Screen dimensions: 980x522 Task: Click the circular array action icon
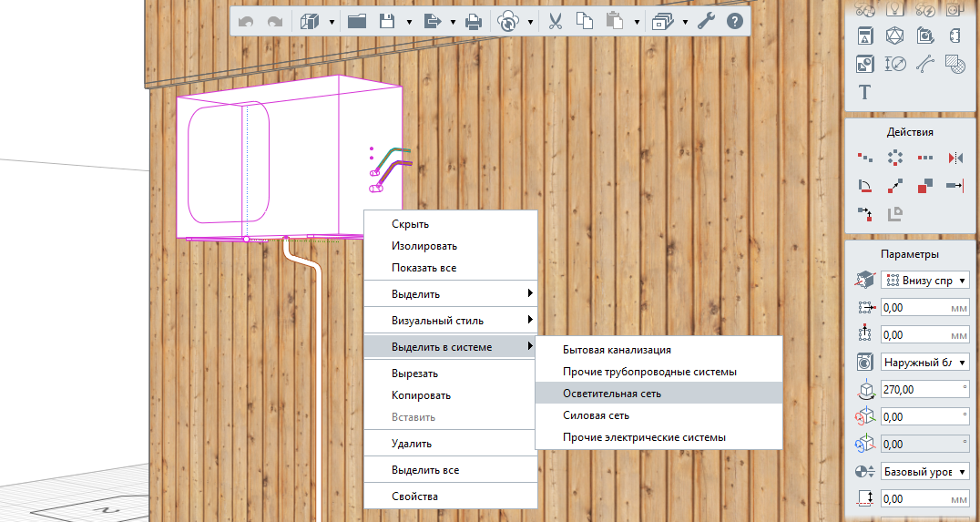(x=895, y=158)
